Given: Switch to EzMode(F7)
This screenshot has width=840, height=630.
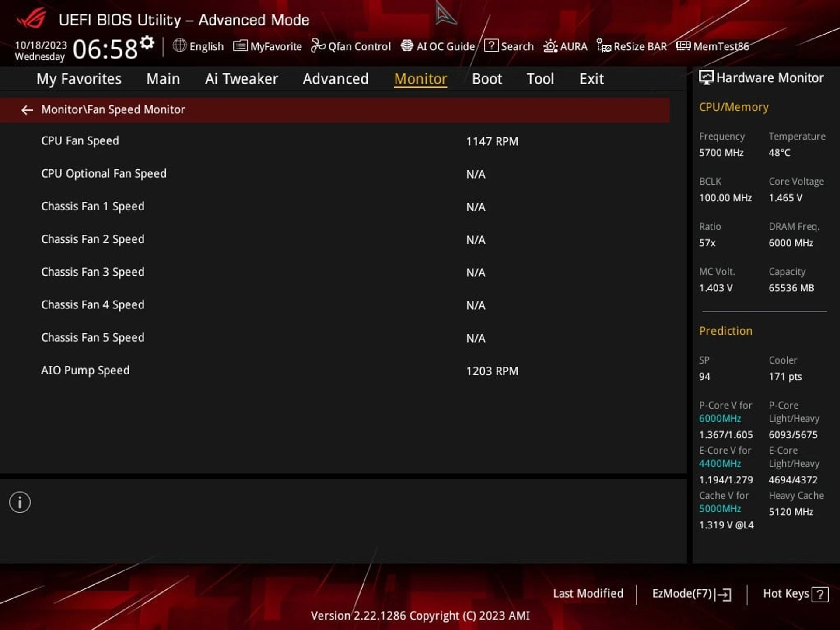Looking at the screenshot, I should point(682,594).
